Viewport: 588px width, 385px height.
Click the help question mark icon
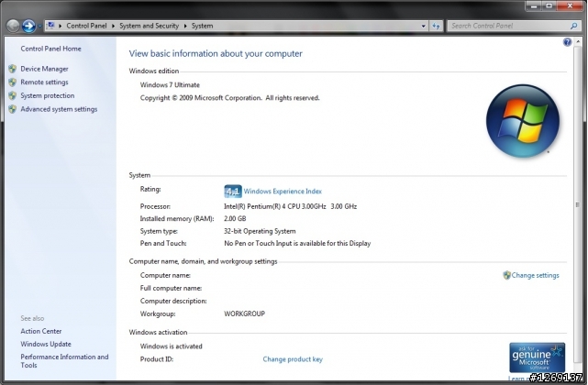pyautogui.click(x=567, y=42)
